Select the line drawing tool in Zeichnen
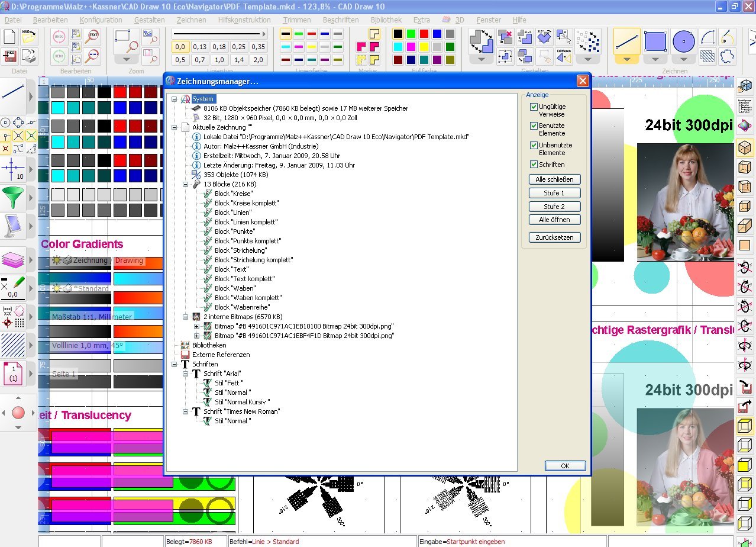This screenshot has height=547, width=756. click(627, 41)
